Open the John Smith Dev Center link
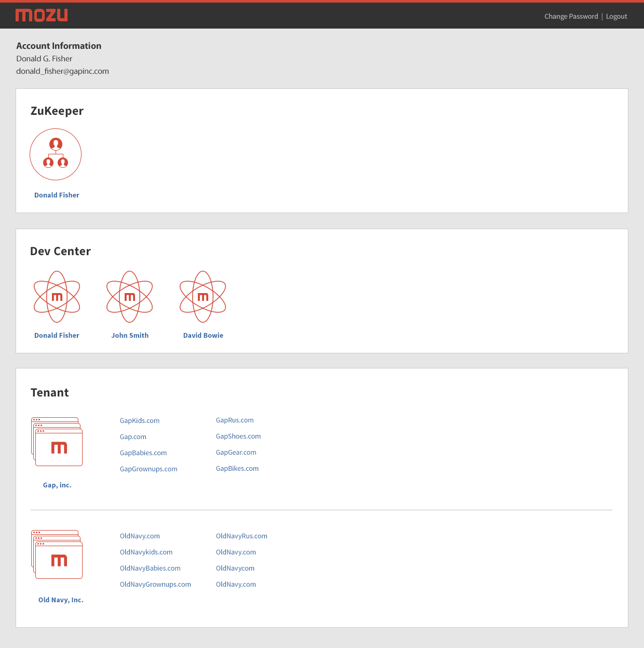Image resolution: width=644 pixels, height=648 pixels. (130, 336)
